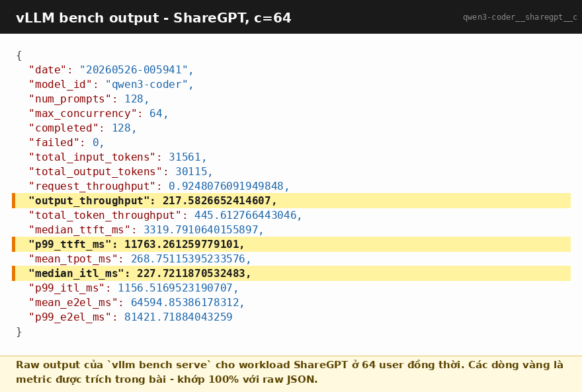Click the highlighted "median_itl_ms" line

(292, 273)
